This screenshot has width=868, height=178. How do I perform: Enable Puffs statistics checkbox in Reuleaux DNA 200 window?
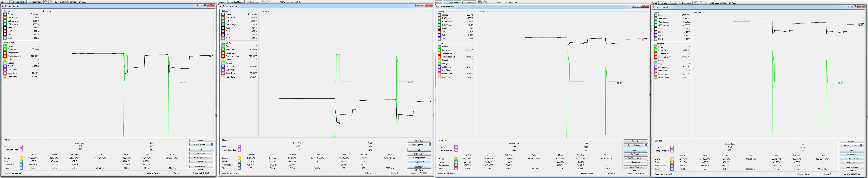coord(21,147)
